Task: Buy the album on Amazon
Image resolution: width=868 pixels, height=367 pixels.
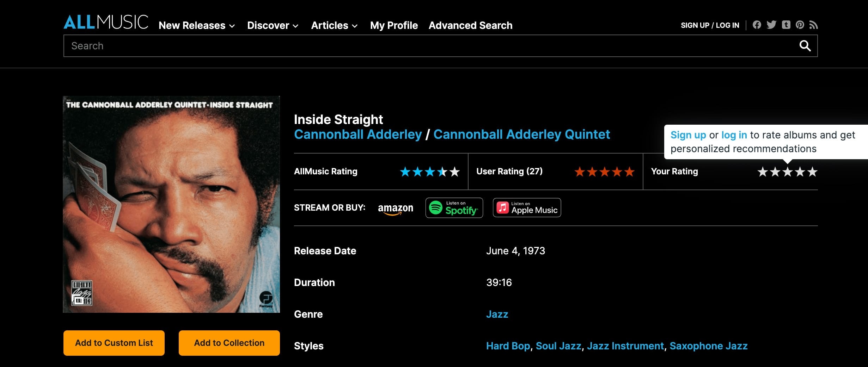Action: coord(396,208)
